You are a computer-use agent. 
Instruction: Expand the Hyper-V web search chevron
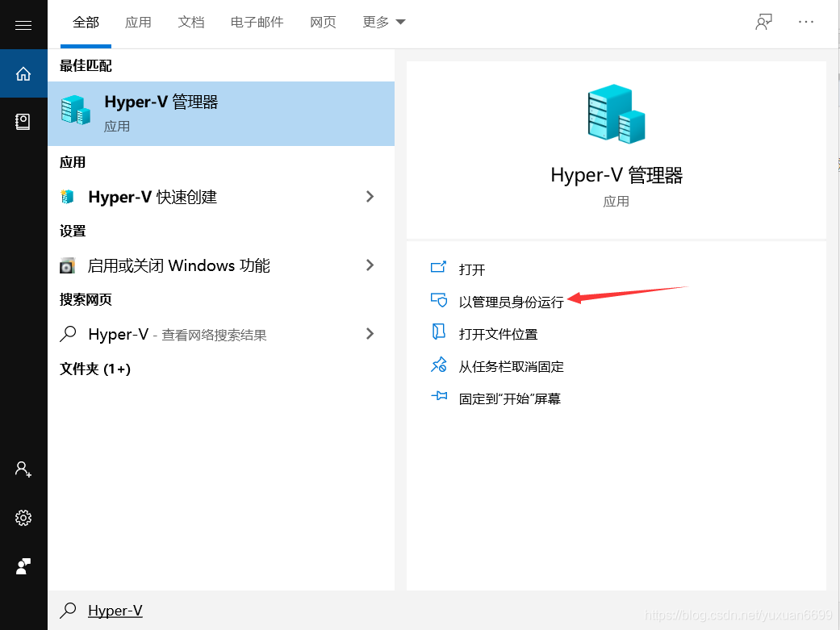370,334
